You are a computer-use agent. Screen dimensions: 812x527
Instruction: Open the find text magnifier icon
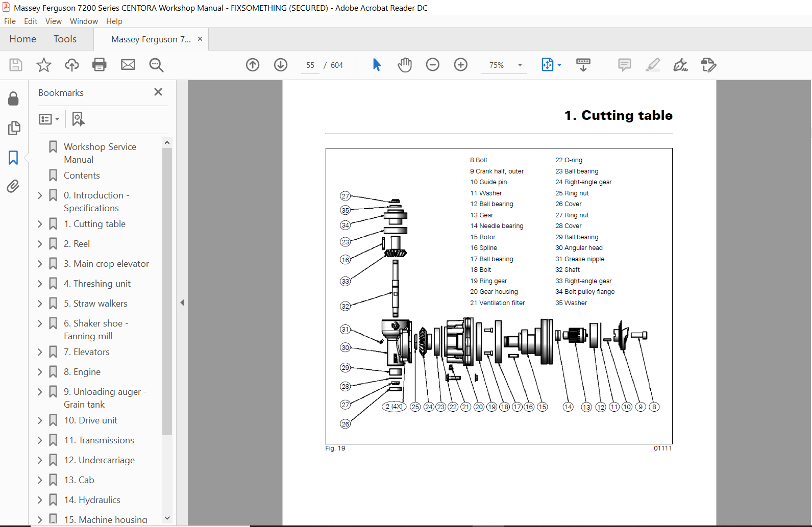(x=156, y=65)
